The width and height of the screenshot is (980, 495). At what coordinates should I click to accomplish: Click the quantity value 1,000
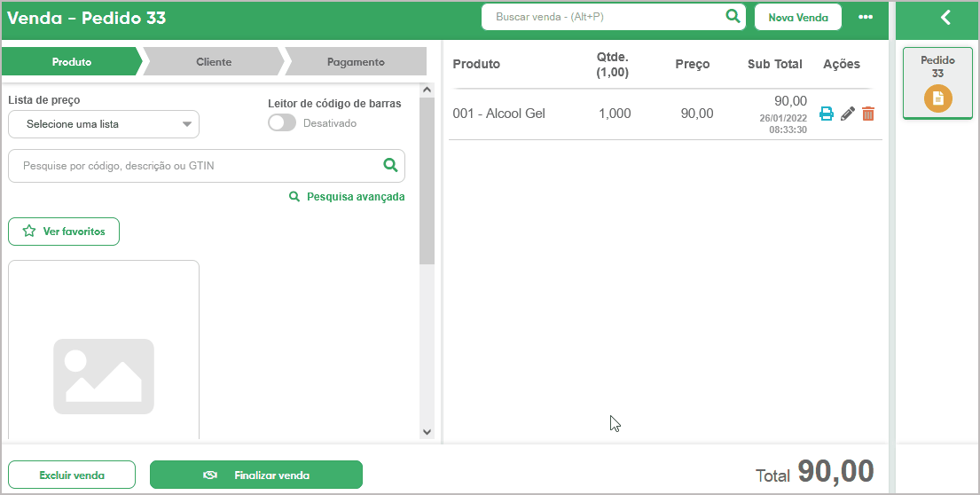pos(615,114)
